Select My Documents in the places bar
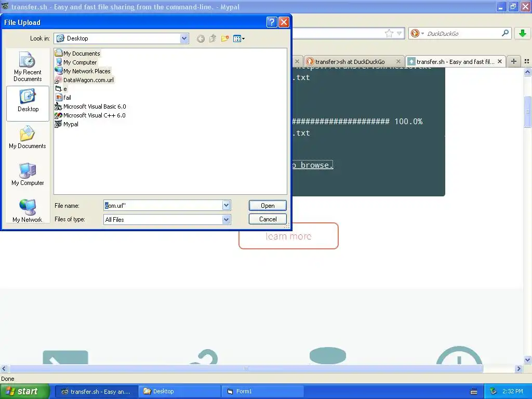The width and height of the screenshot is (532, 399). [x=28, y=137]
